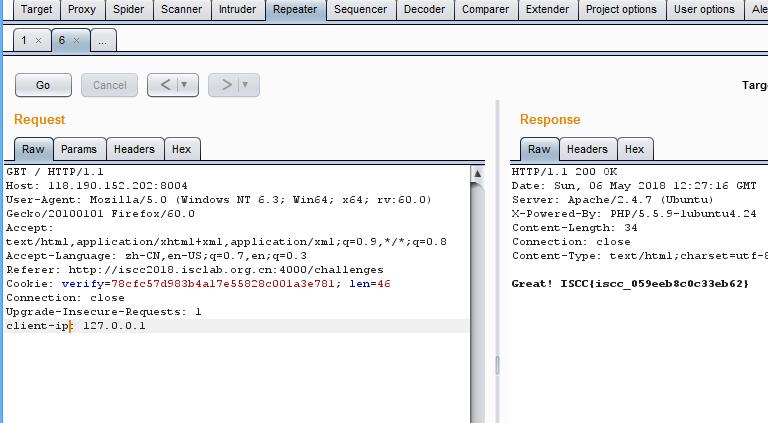768x423 pixels.
Task: Click the ISCC flag text in response
Action: coord(655,284)
